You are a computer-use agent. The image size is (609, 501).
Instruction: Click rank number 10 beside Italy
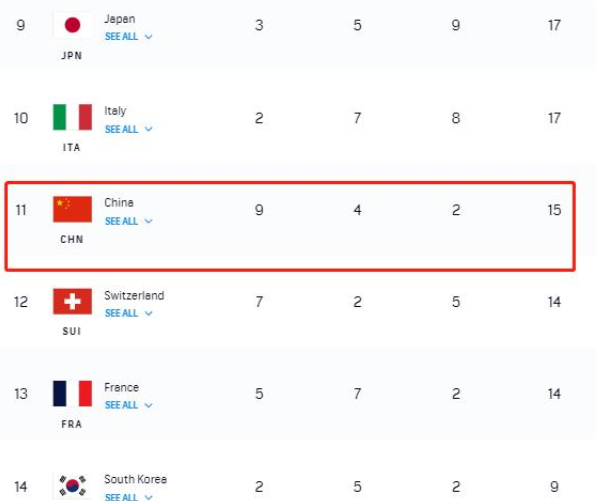21,118
